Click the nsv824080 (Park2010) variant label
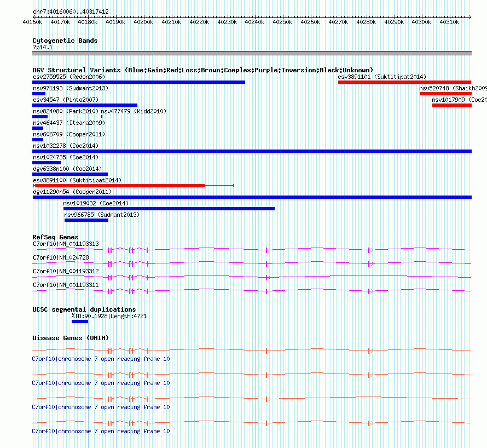The height and width of the screenshot is (448, 487). click(x=66, y=111)
